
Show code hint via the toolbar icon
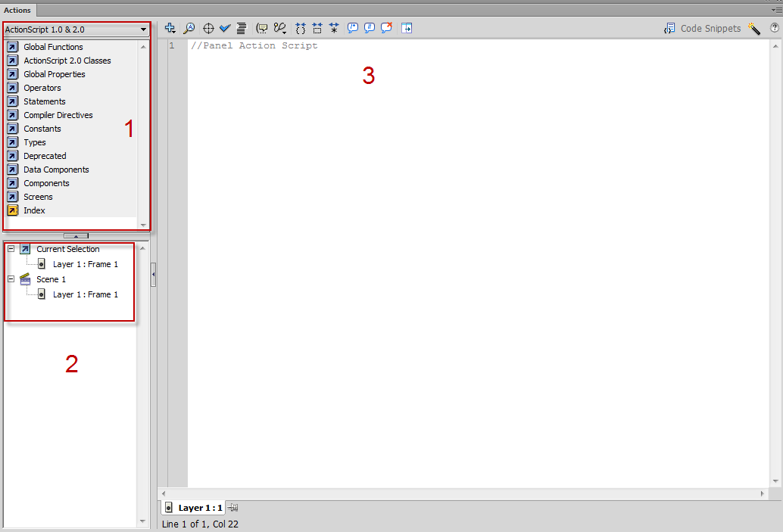[x=262, y=29]
